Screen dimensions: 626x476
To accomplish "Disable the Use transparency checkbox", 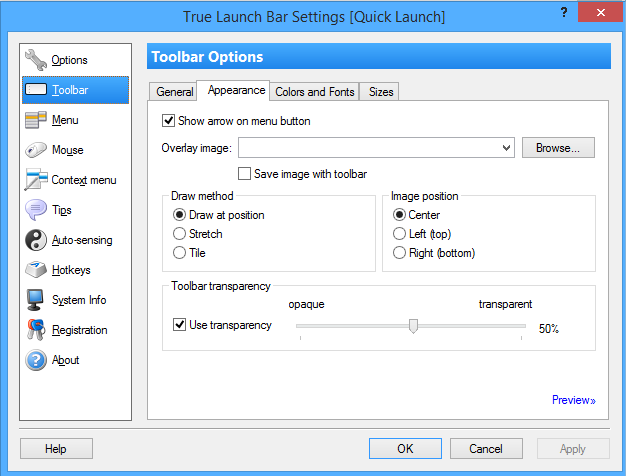I will [180, 325].
